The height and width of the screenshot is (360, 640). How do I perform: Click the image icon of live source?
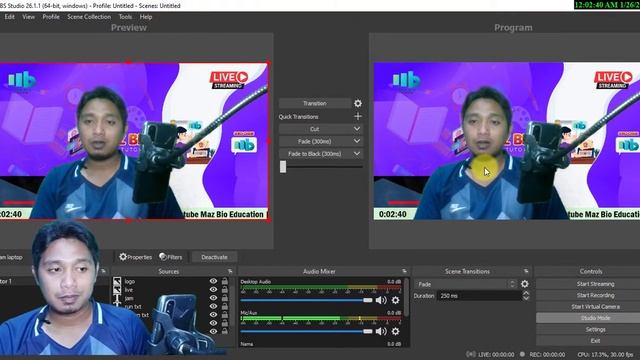pyautogui.click(x=117, y=290)
